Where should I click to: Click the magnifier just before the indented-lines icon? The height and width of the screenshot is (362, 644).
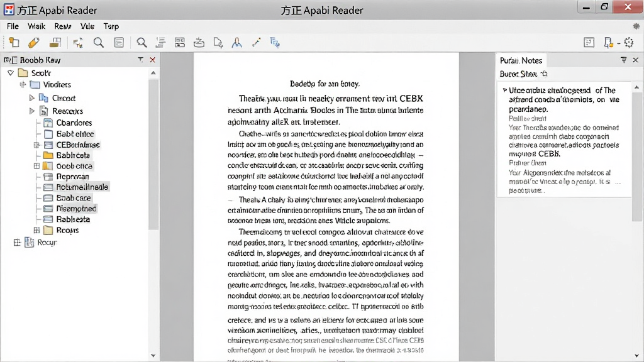pos(142,43)
